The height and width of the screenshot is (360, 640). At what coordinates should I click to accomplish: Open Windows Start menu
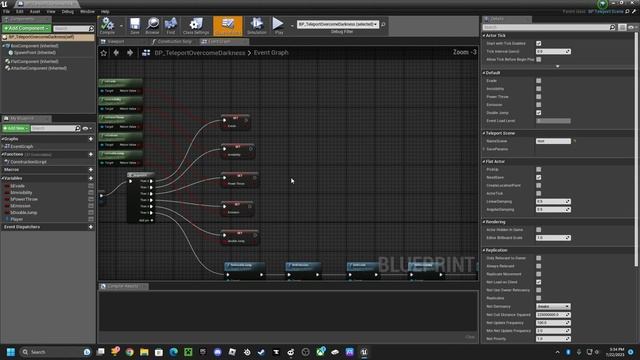[x=11, y=352]
